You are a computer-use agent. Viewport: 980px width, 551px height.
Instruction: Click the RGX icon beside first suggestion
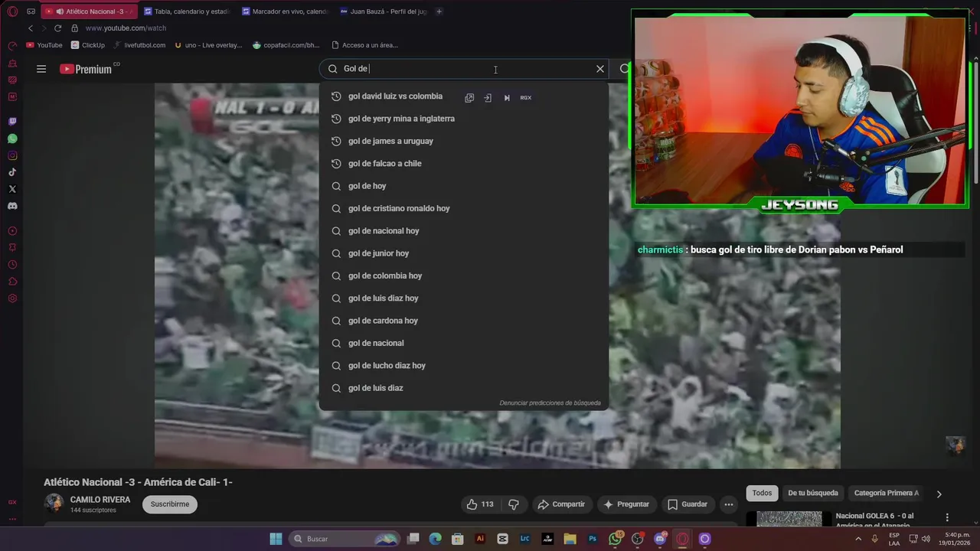(x=526, y=98)
